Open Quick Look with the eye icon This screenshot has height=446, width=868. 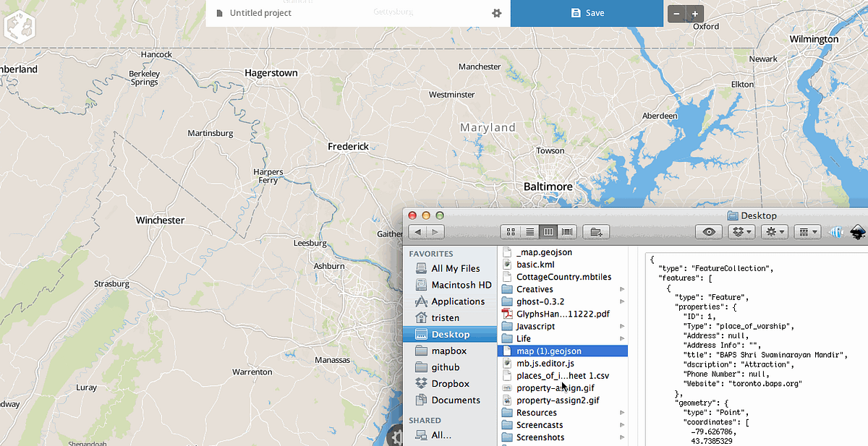(x=709, y=231)
